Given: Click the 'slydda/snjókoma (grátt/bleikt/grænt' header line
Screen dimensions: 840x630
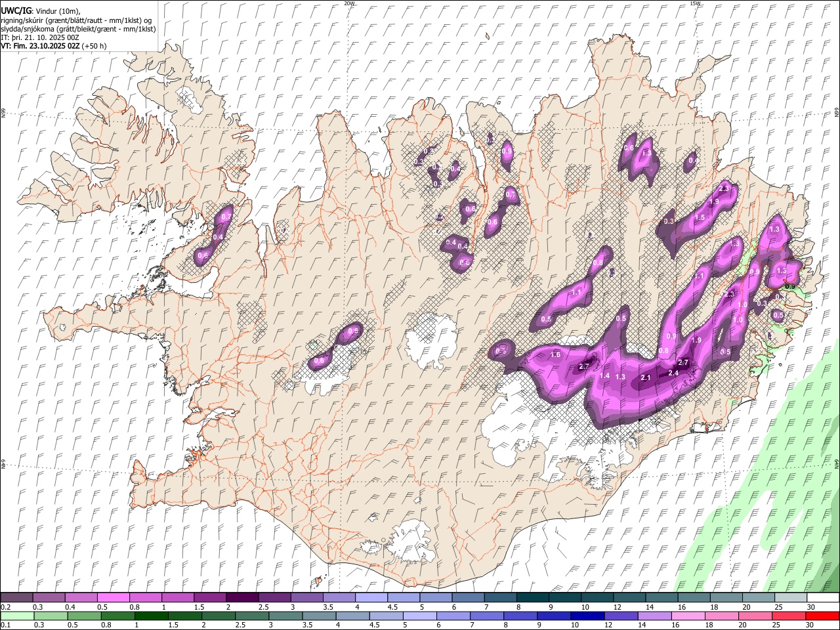Looking at the screenshot, I should pos(79,29).
